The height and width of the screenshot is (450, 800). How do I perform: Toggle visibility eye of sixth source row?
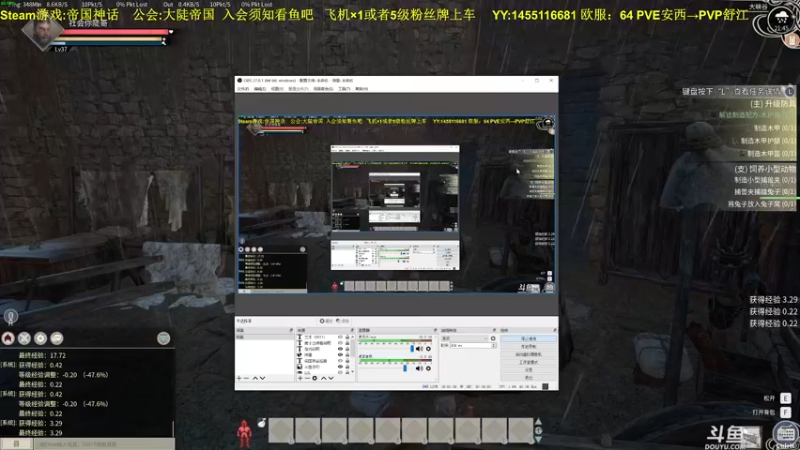(x=340, y=367)
